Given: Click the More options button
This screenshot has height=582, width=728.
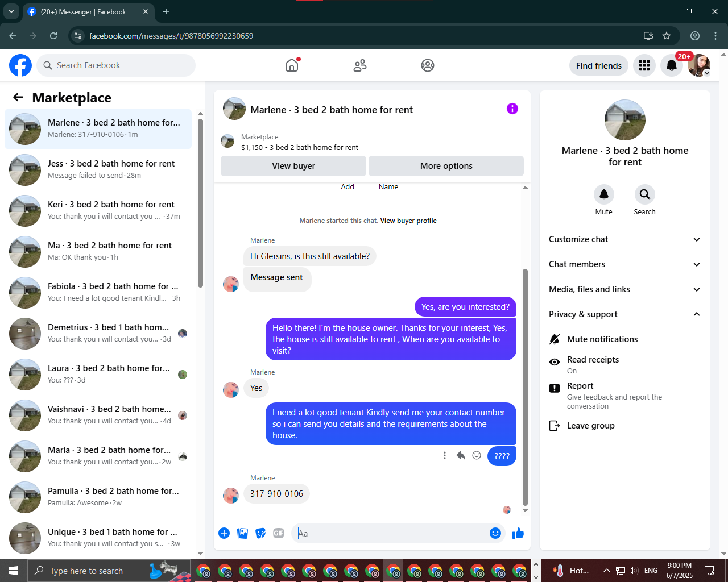Looking at the screenshot, I should coord(446,166).
